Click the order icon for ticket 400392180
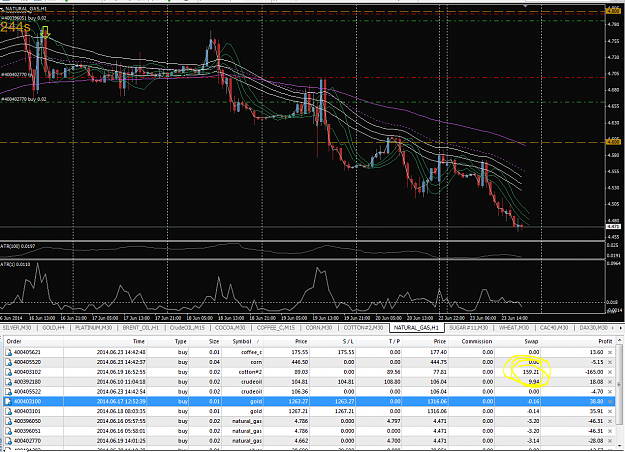This screenshot has height=452, width=625. [8, 382]
